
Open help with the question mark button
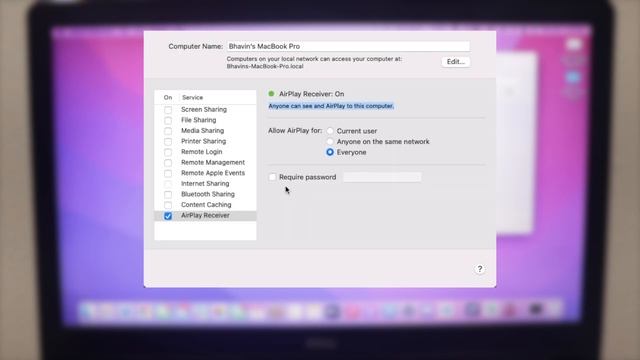point(480,269)
